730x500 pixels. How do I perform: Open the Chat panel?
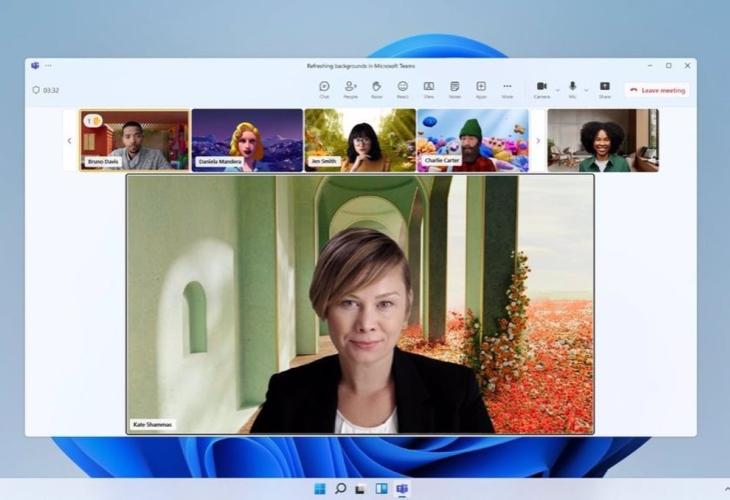click(x=324, y=89)
